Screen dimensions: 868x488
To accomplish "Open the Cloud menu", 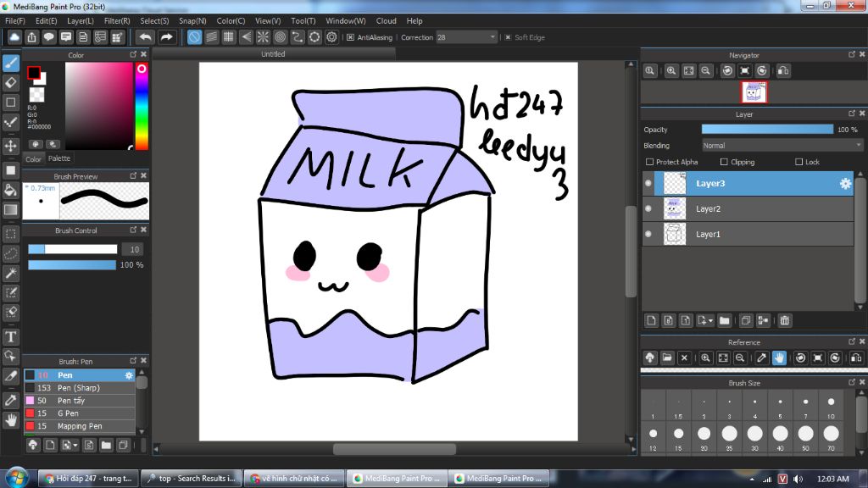I will [387, 21].
